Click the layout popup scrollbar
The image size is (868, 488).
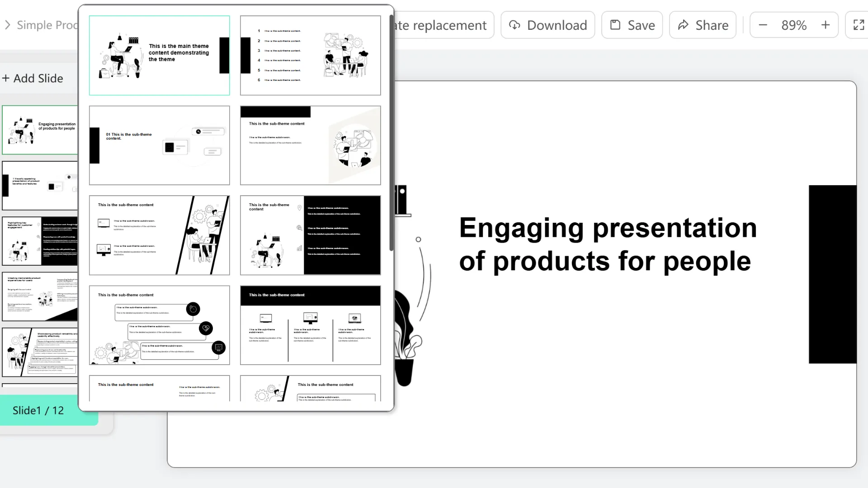[392, 133]
